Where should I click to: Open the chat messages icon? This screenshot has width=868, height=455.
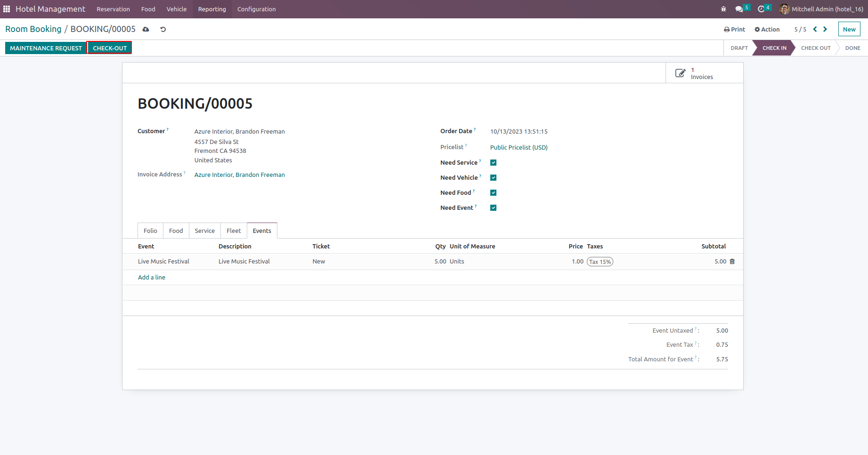739,9
